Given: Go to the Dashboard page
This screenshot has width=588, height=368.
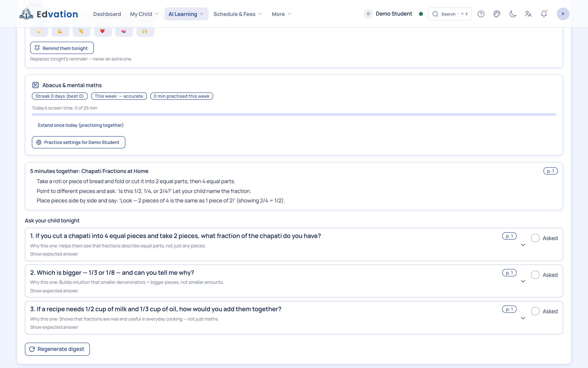Looking at the screenshot, I should (107, 14).
